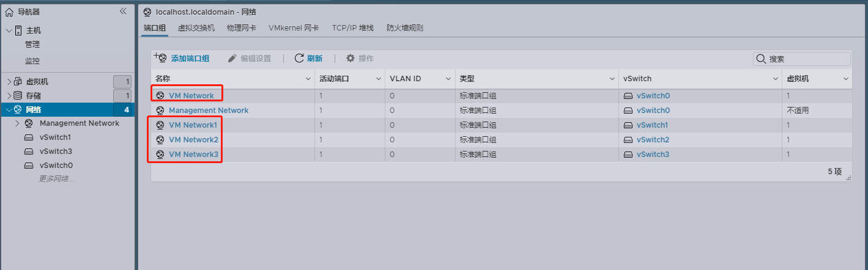Click the search input field
This screenshot has height=270, width=868.
click(807, 59)
